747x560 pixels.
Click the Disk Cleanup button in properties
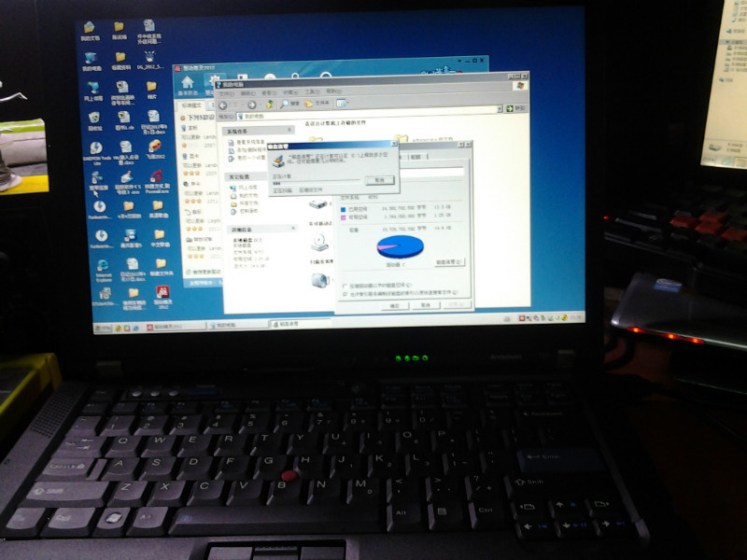click(x=448, y=262)
